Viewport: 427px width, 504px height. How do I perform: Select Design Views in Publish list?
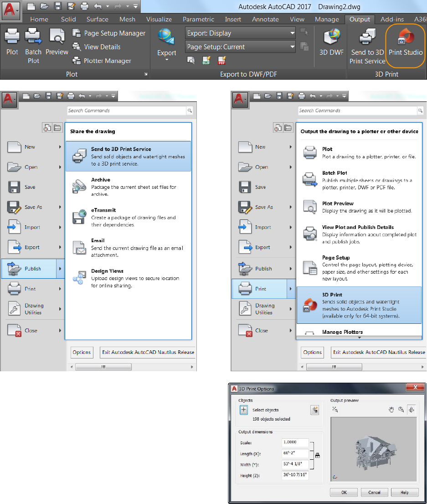pos(129,278)
